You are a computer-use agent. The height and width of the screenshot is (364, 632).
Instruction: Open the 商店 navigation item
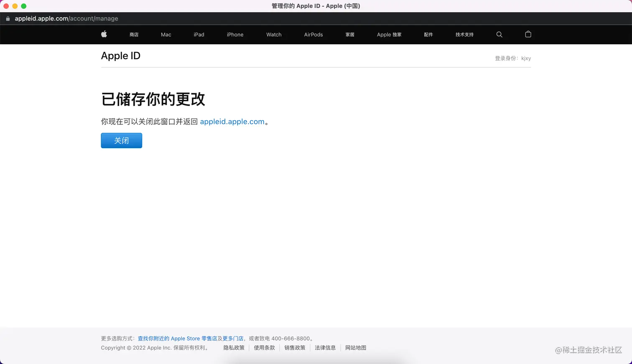tap(134, 35)
